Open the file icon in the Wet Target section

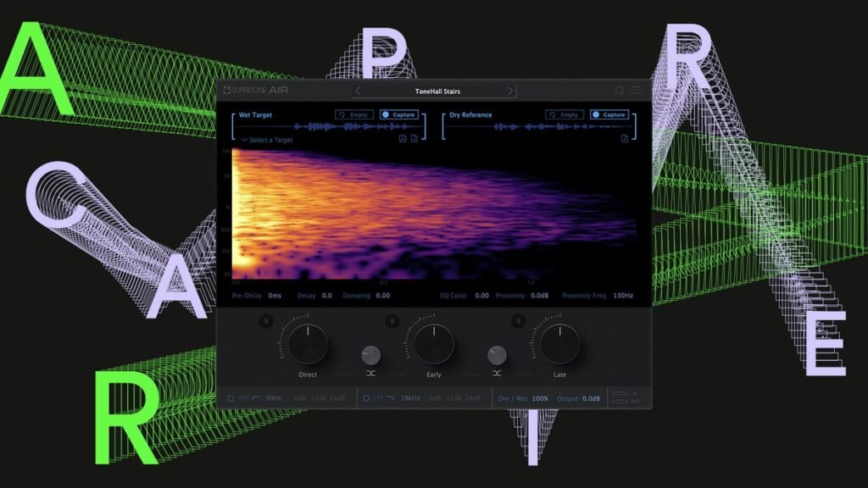(415, 138)
